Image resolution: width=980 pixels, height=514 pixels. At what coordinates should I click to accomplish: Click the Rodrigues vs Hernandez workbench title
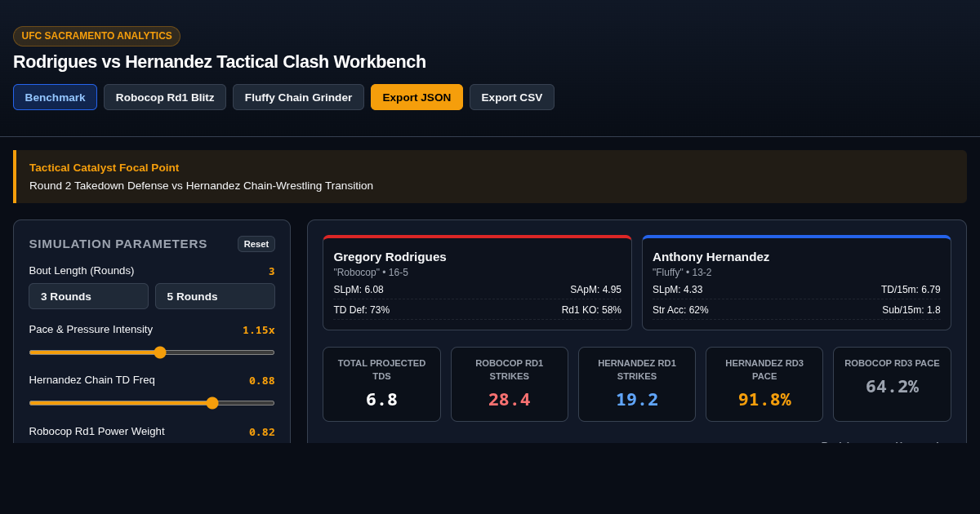coord(220,62)
